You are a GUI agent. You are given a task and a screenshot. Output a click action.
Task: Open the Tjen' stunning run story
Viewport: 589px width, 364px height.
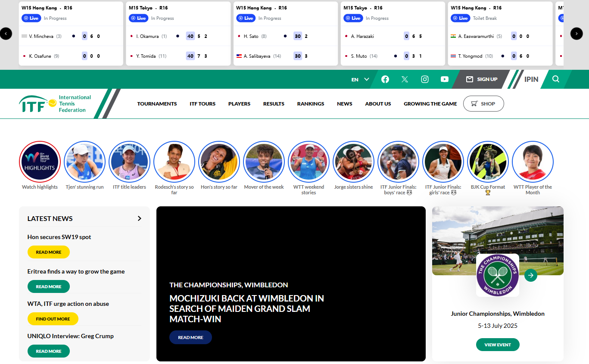tap(84, 162)
